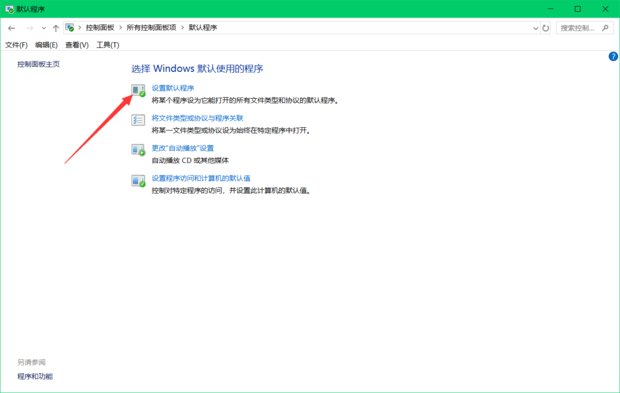The width and height of the screenshot is (620, 393).
Task: Click the search magnifier icon
Action: point(605,28)
